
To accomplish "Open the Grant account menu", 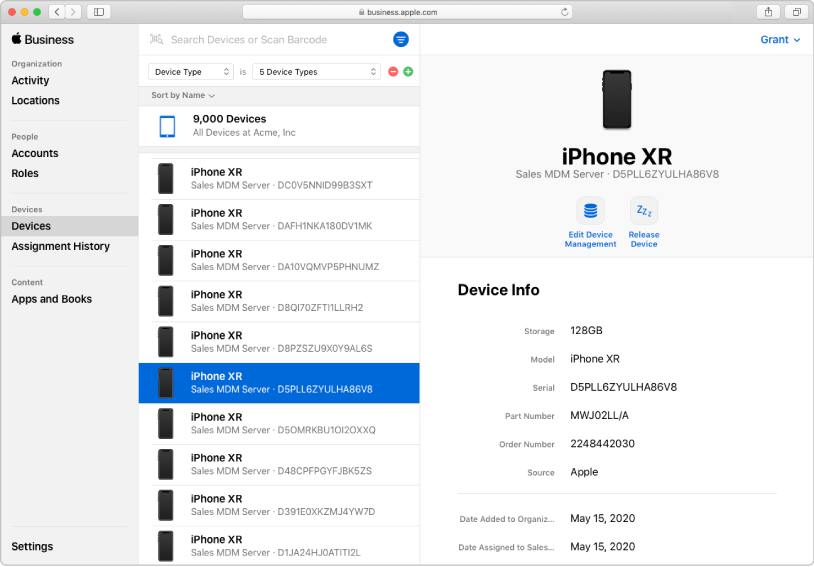I will (780, 39).
